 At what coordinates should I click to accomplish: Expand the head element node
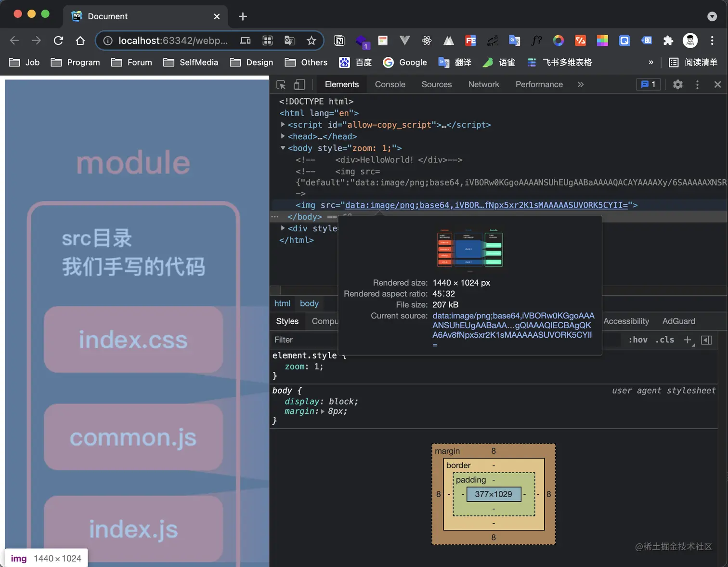click(283, 136)
